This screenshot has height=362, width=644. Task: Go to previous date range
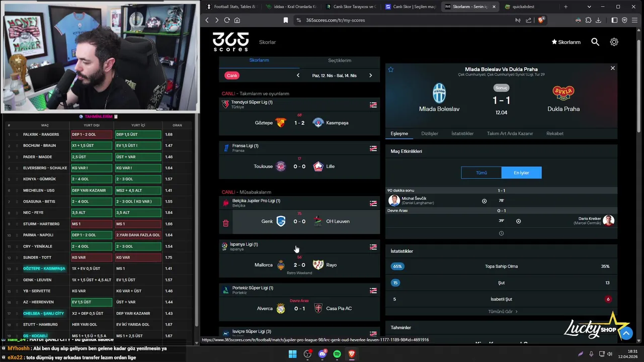(x=298, y=75)
